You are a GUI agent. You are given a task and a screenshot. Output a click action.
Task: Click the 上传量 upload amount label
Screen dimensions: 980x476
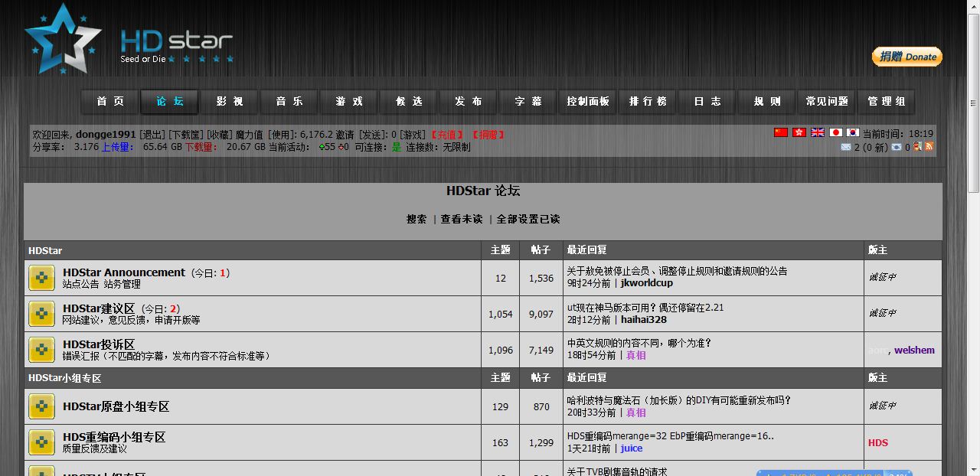pyautogui.click(x=117, y=147)
